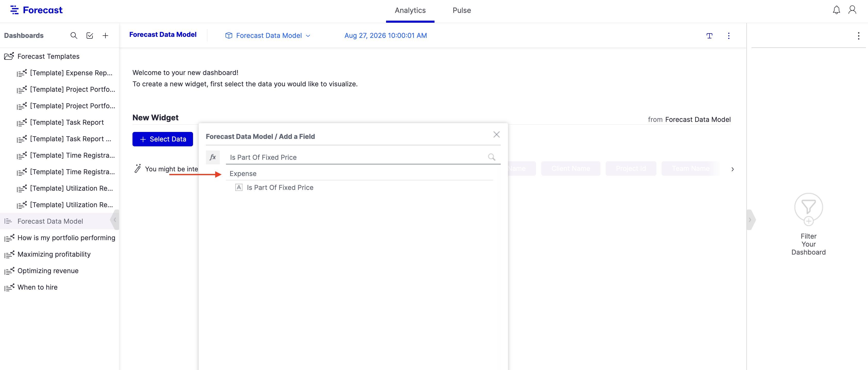Click the text type icon beside field
Image resolution: width=868 pixels, height=370 pixels.
pyautogui.click(x=239, y=187)
